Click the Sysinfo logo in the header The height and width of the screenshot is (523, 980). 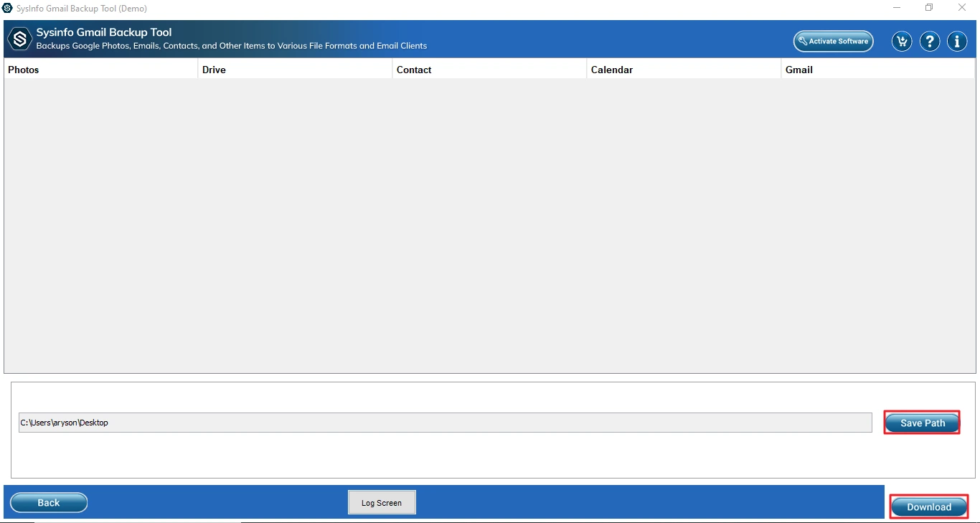pyautogui.click(x=19, y=39)
